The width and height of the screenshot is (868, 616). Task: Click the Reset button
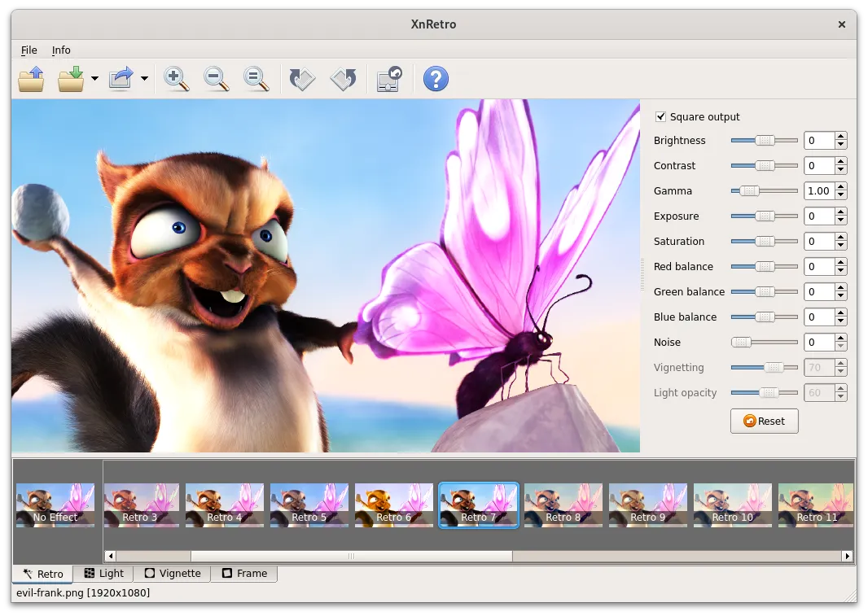click(765, 422)
